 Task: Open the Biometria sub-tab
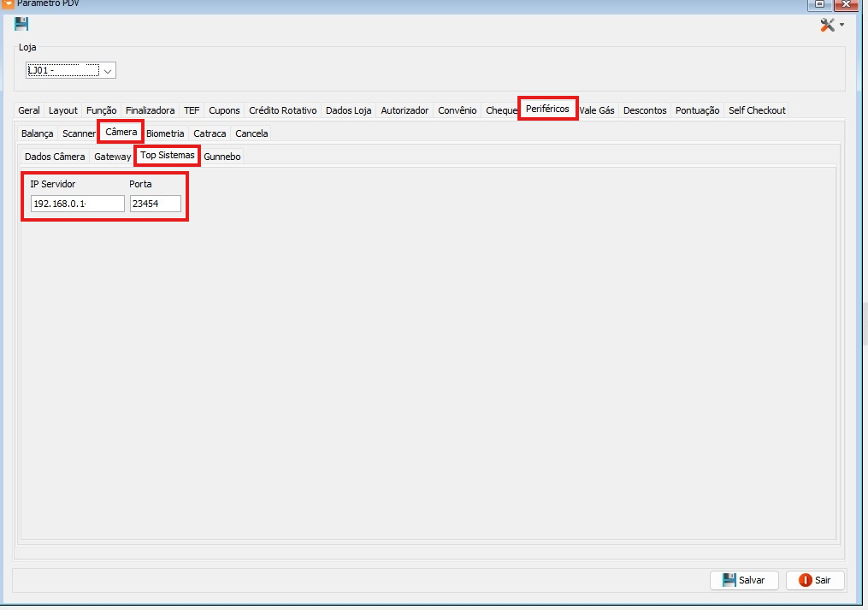coord(165,133)
